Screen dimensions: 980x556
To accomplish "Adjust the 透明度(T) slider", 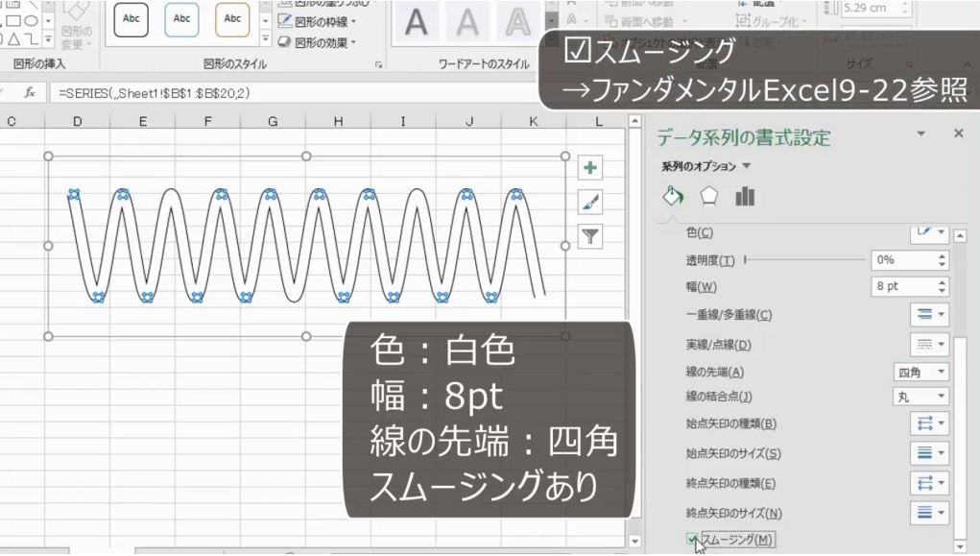I will pyautogui.click(x=746, y=259).
